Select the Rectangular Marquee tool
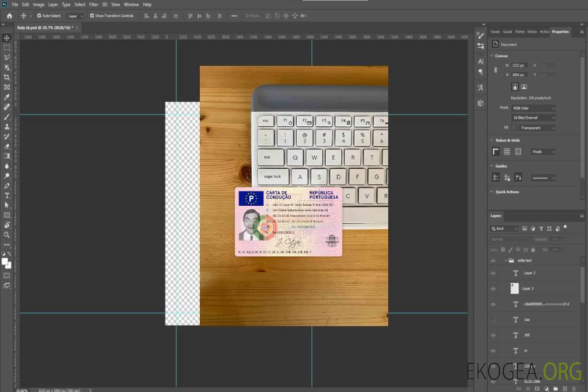 pos(7,48)
